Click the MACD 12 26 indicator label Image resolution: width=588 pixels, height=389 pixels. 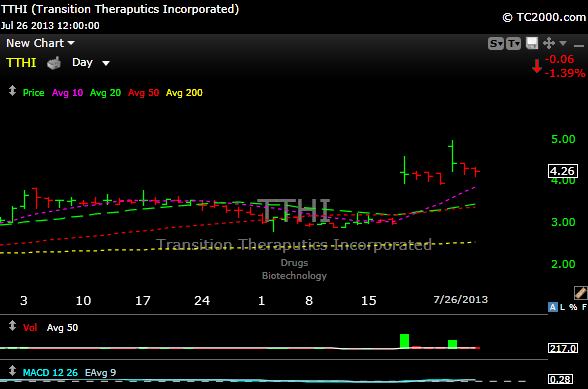click(x=50, y=372)
